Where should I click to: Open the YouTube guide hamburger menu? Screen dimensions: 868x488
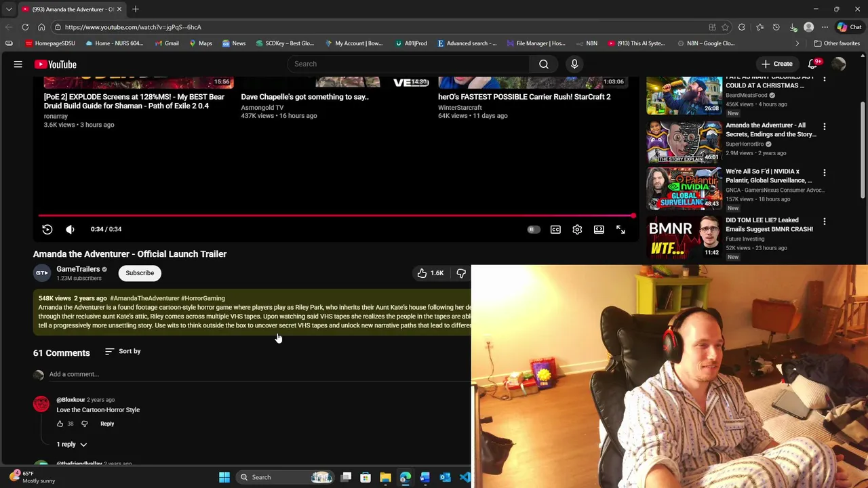point(18,64)
